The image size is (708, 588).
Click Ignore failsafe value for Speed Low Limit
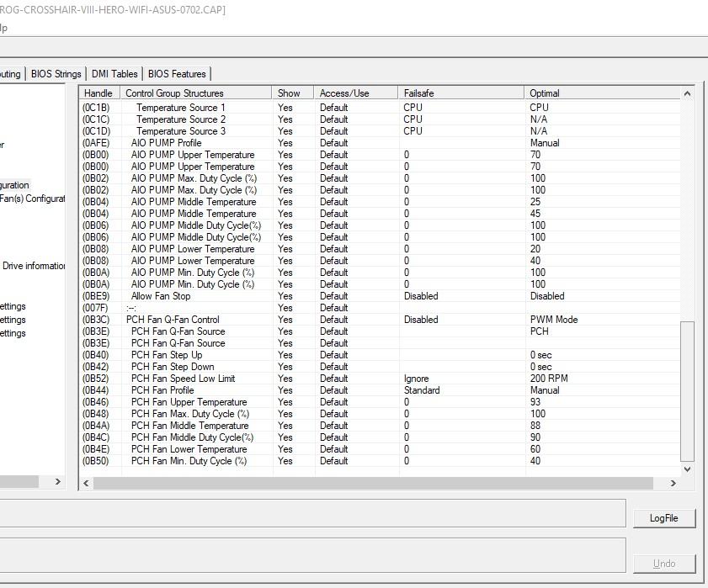pyautogui.click(x=417, y=379)
